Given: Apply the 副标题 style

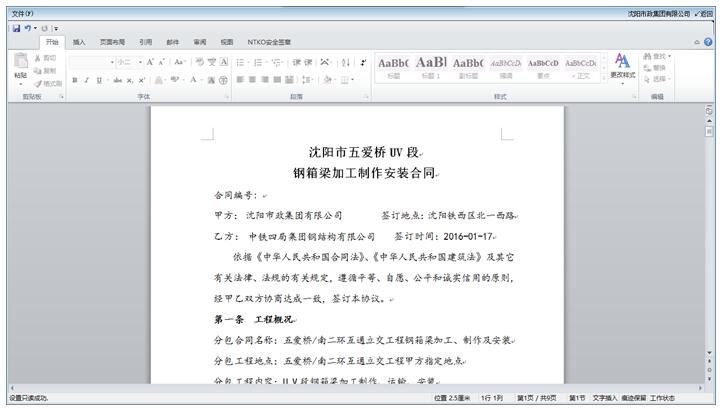Looking at the screenshot, I should pos(468,67).
